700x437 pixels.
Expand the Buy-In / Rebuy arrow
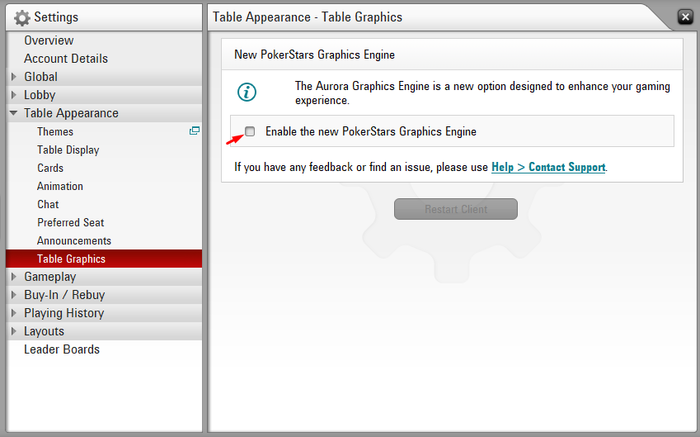(x=14, y=295)
